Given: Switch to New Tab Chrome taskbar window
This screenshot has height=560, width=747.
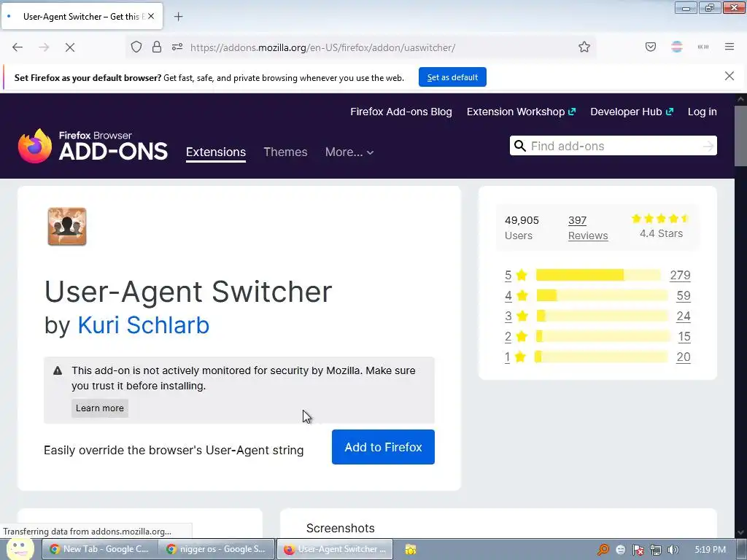Looking at the screenshot, I should (99, 549).
